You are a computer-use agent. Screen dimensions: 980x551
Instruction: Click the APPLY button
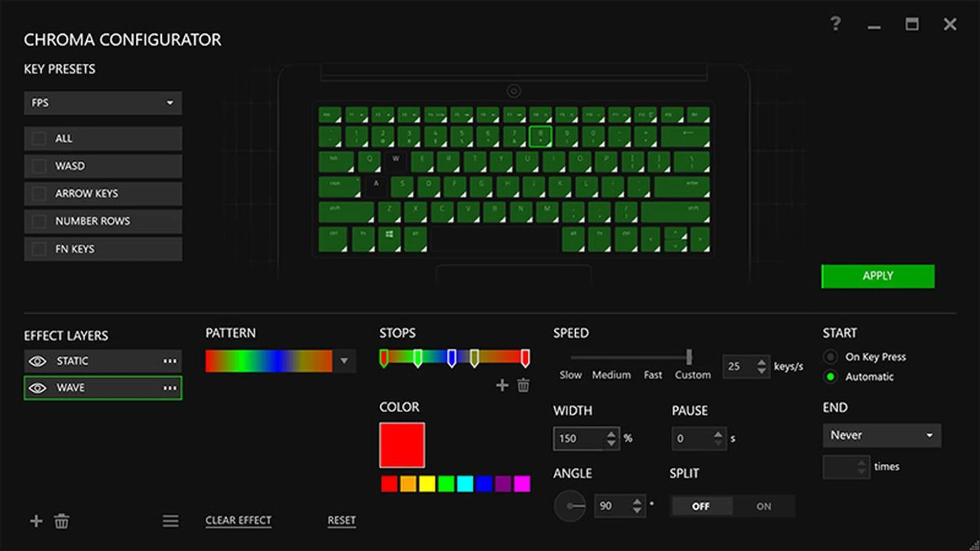(877, 276)
